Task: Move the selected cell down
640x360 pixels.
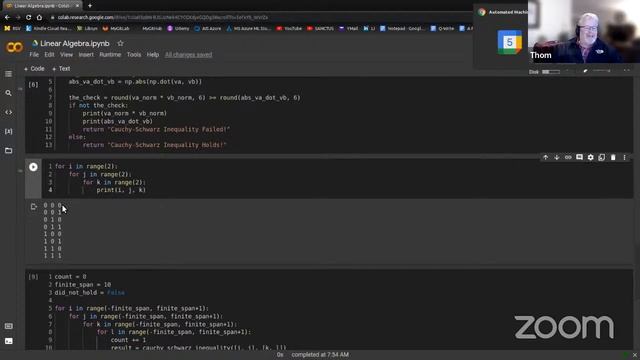Action: coord(557,158)
